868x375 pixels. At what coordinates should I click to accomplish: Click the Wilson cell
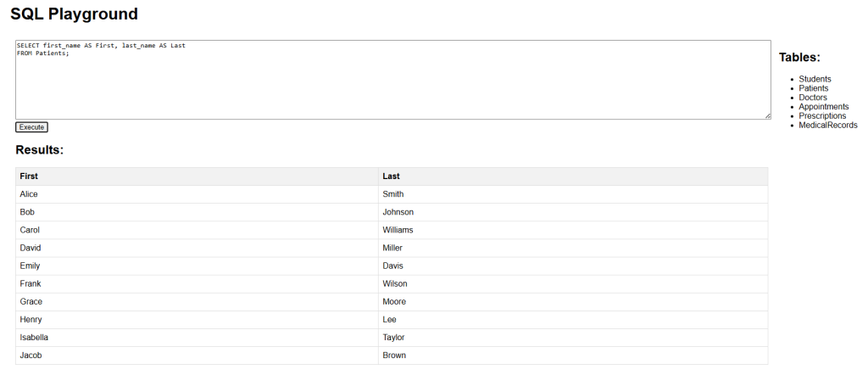tap(573, 283)
